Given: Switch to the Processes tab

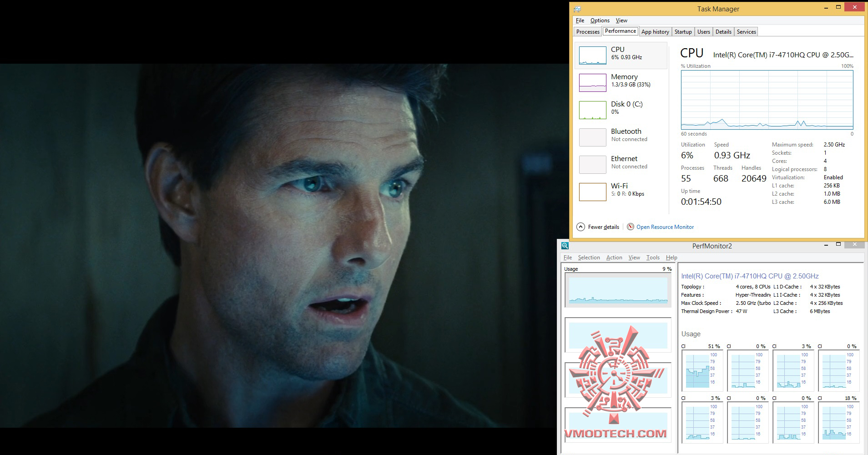Looking at the screenshot, I should click(588, 32).
